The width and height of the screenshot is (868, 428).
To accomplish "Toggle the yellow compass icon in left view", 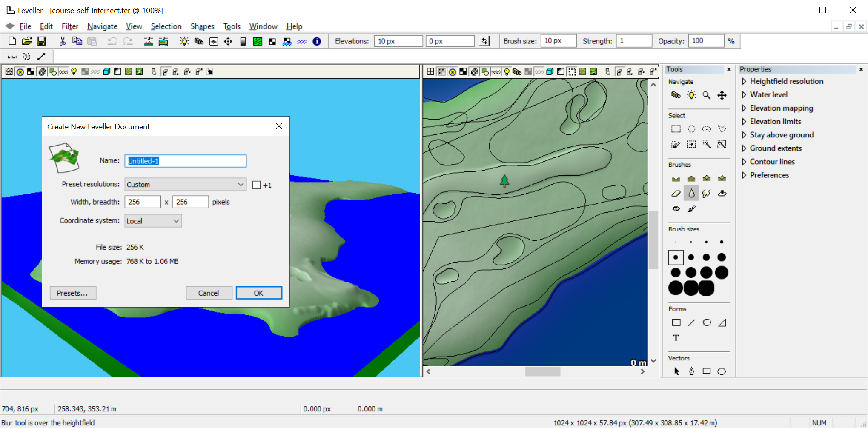I will coord(20,71).
